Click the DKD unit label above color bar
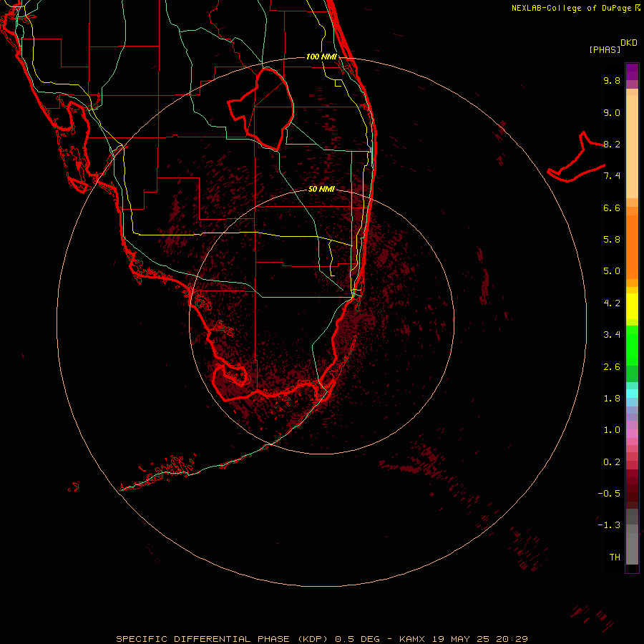Image resolution: width=644 pixels, height=644 pixels. (628, 43)
